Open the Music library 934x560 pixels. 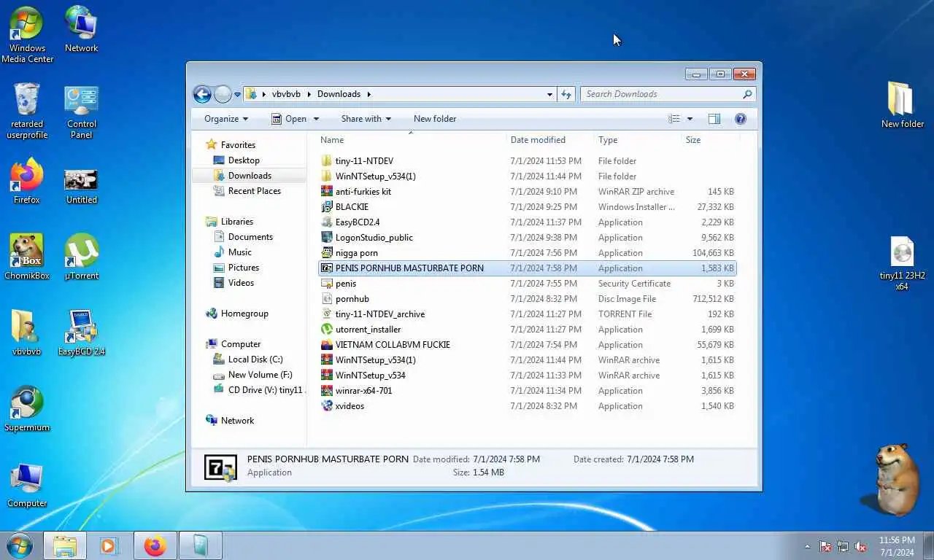239,252
